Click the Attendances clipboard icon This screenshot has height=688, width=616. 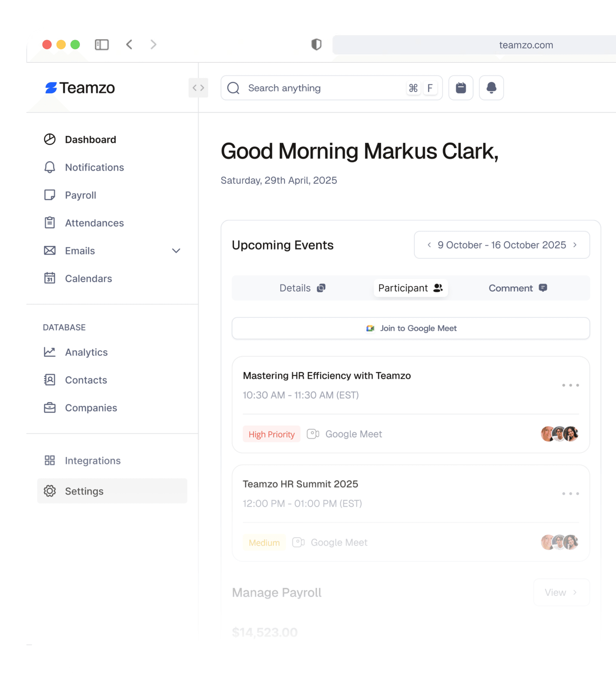point(50,223)
